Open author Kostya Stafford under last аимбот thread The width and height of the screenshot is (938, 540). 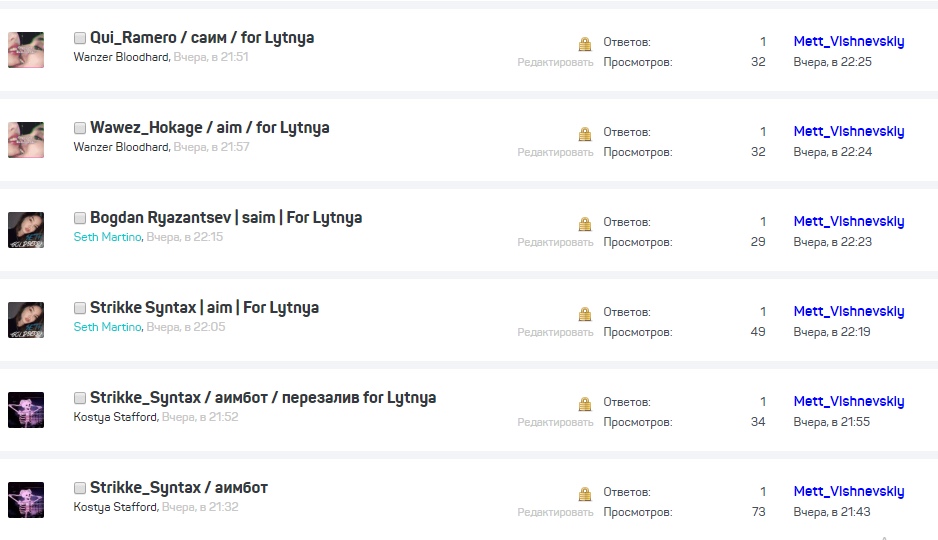(x=115, y=507)
